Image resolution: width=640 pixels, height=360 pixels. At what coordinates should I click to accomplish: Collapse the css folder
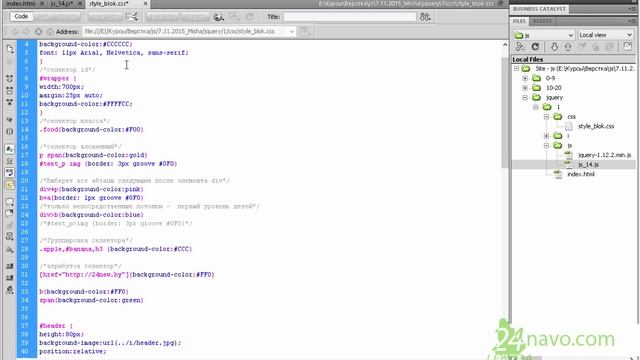coord(547,117)
